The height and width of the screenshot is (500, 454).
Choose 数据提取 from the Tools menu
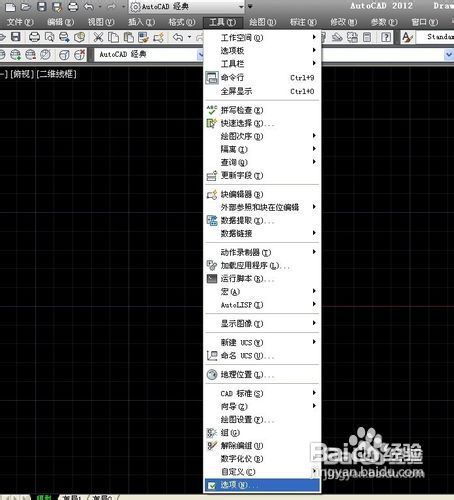tap(262, 221)
